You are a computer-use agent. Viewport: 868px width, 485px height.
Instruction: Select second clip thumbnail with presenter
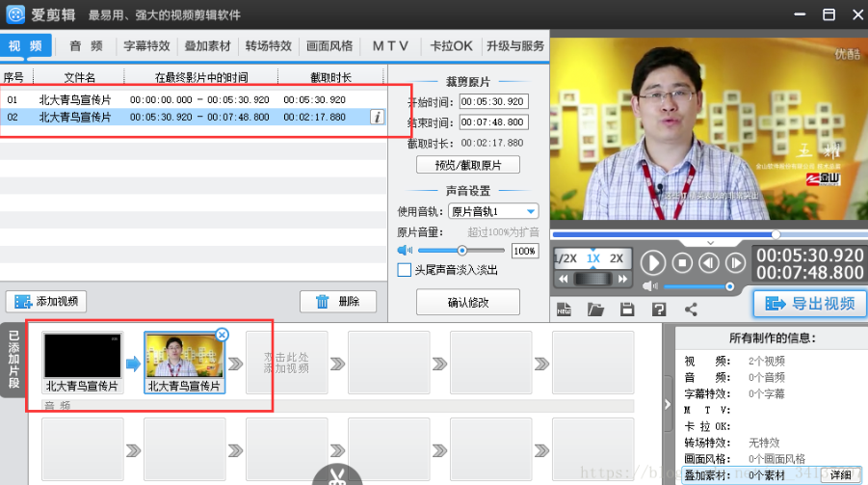[184, 363]
